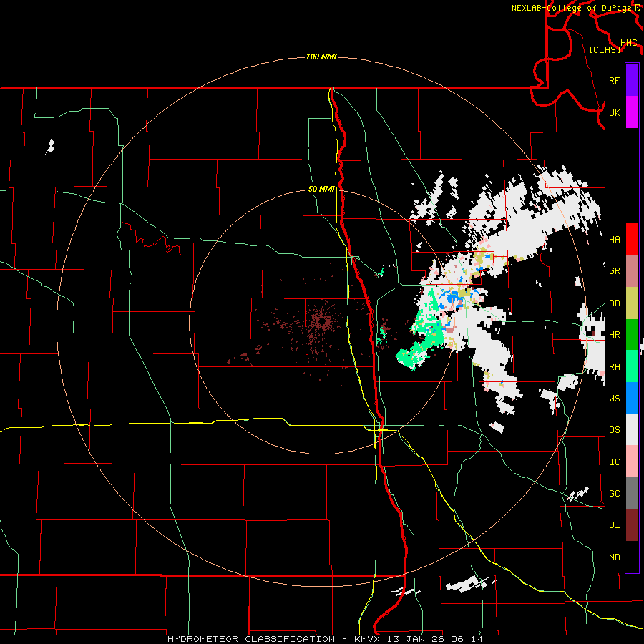Click the DS legend label
The image size is (644, 644).
click(614, 430)
